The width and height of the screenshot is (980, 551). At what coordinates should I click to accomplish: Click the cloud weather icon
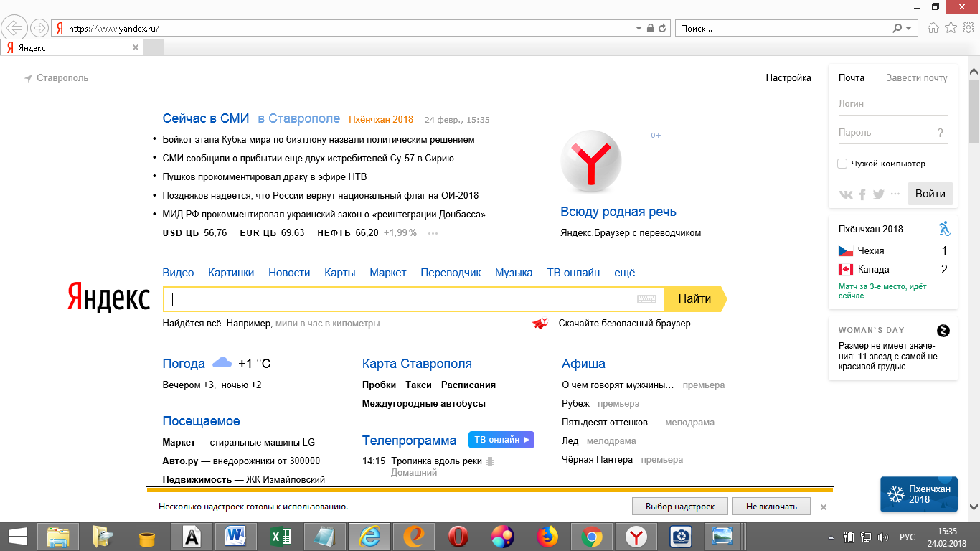pyautogui.click(x=222, y=362)
